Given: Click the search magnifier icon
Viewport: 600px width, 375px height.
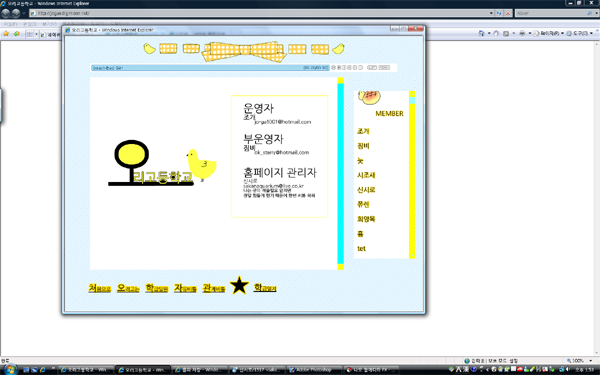Looking at the screenshot, I should [589, 13].
